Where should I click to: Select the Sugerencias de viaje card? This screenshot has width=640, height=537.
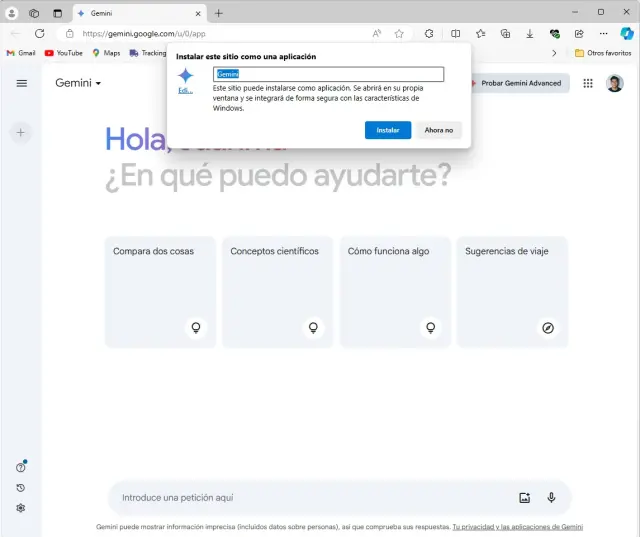click(x=512, y=291)
